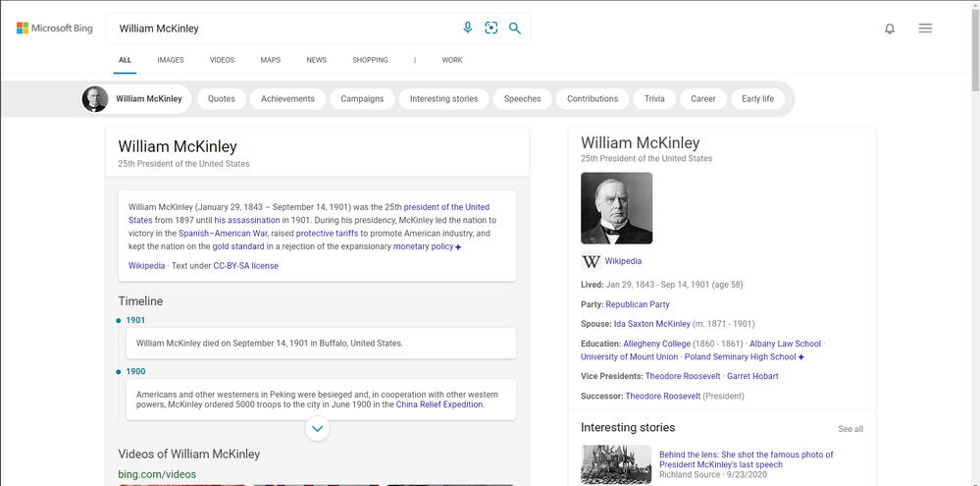Open the CC-BY-SA license link
Image resolution: width=980 pixels, height=486 pixels.
(245, 266)
